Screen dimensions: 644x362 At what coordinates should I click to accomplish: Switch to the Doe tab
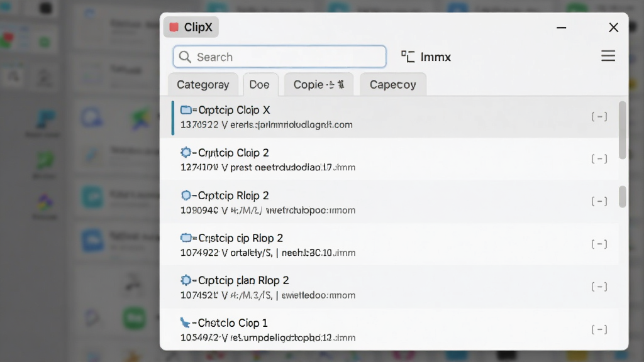pos(260,85)
